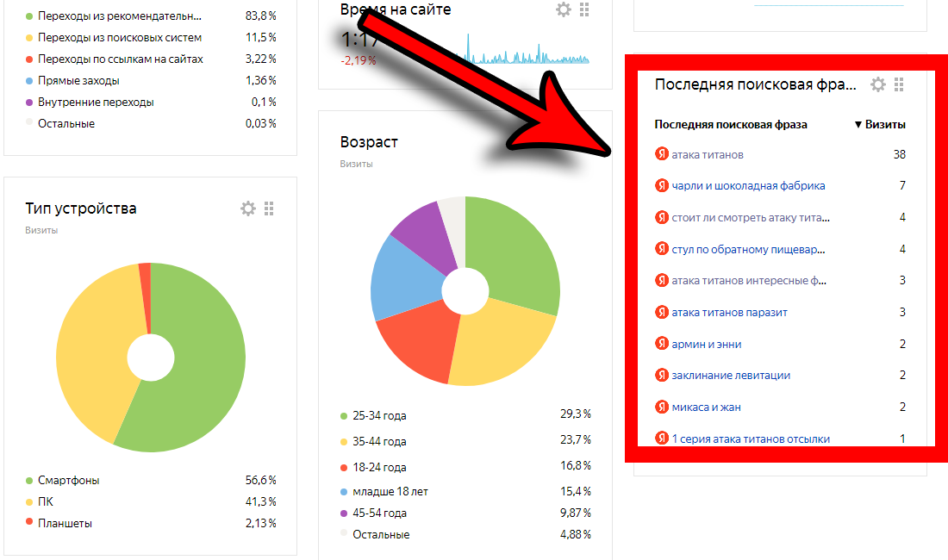
Task: Click Yandex icon beside атака титанов интересные
Action: (662, 280)
